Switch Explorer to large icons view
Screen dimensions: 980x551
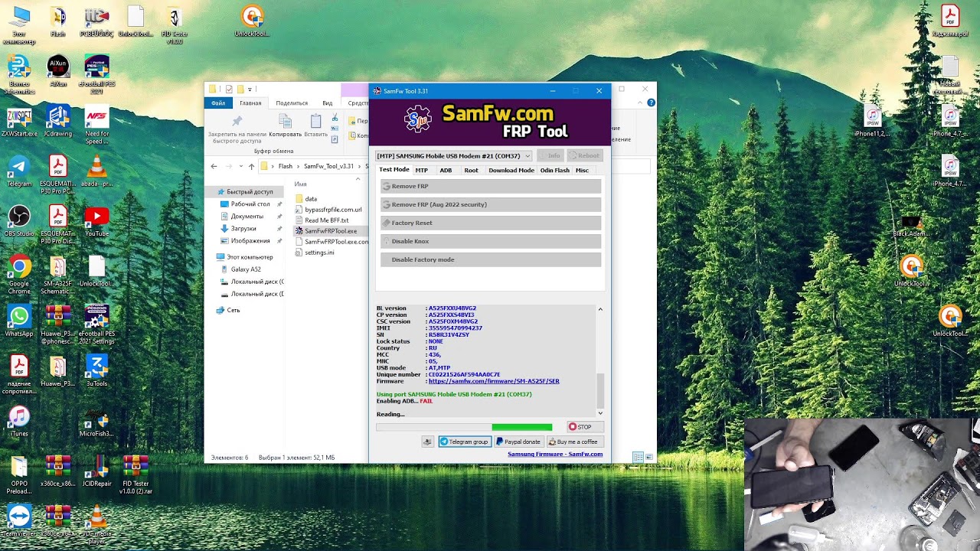click(x=648, y=457)
